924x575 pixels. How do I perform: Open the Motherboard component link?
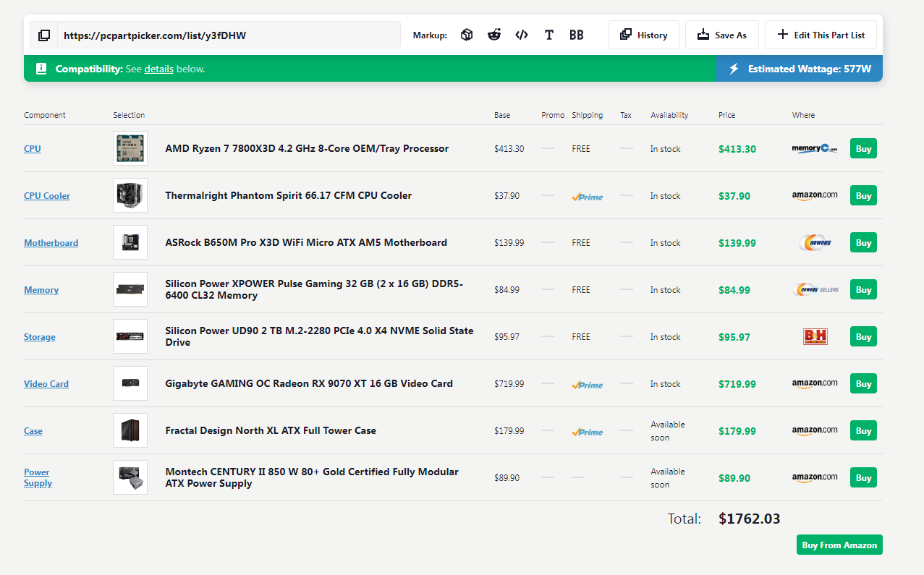pos(51,242)
